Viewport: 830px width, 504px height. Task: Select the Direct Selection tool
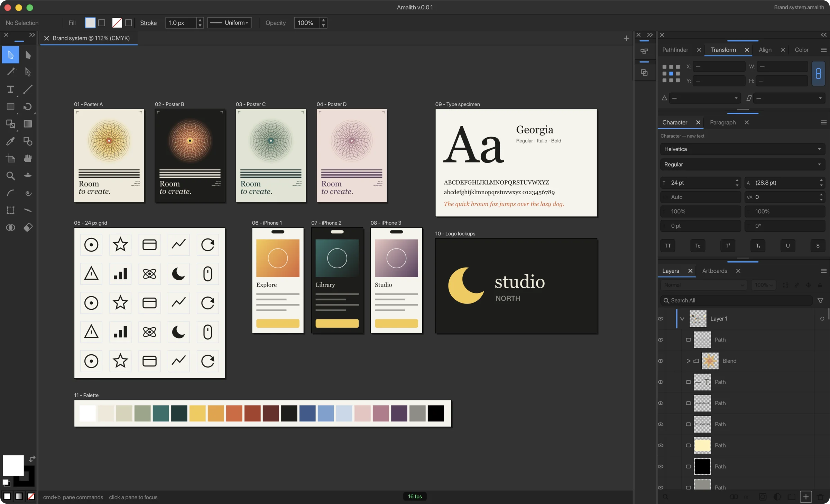(28, 55)
